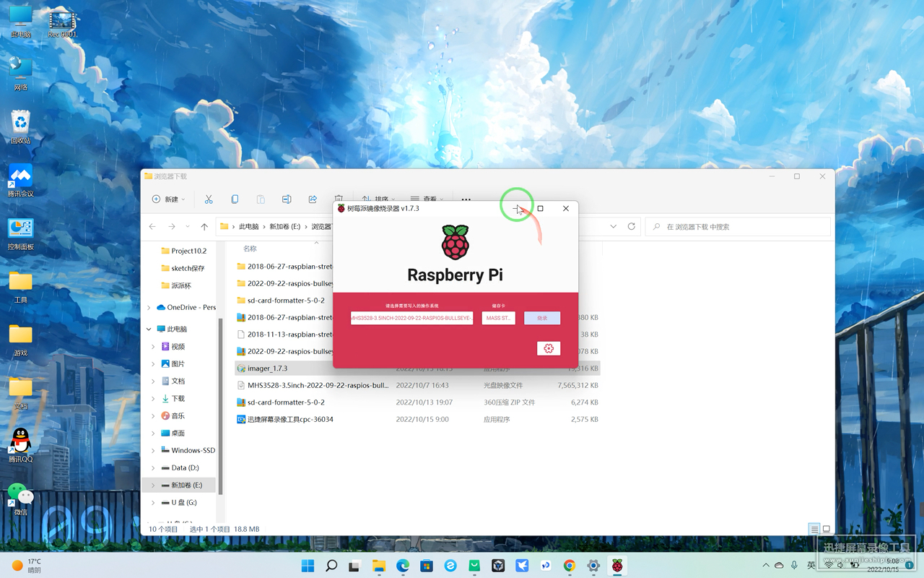Show hidden tray icons chevron
924x578 pixels.
tap(765, 565)
